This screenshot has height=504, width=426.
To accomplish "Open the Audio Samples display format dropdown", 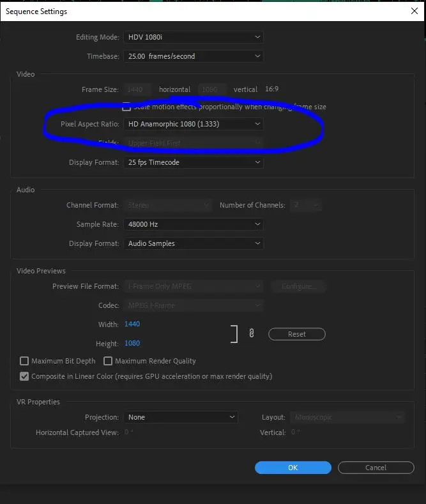I will click(x=194, y=243).
